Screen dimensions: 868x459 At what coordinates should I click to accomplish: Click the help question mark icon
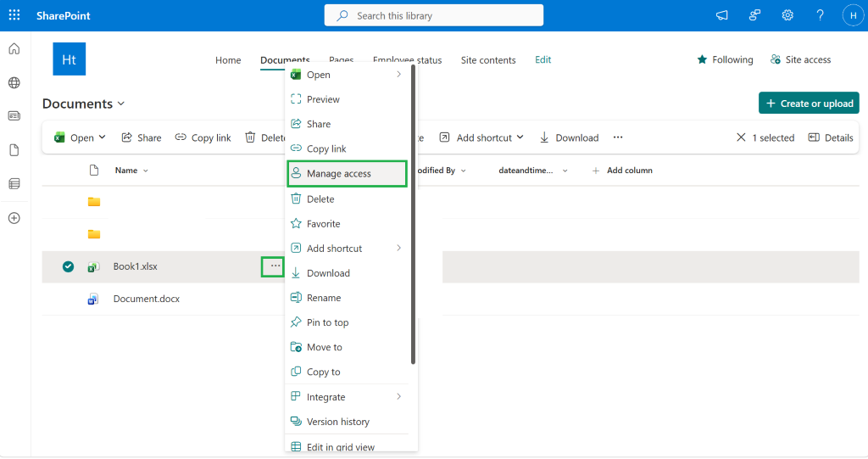click(x=820, y=15)
